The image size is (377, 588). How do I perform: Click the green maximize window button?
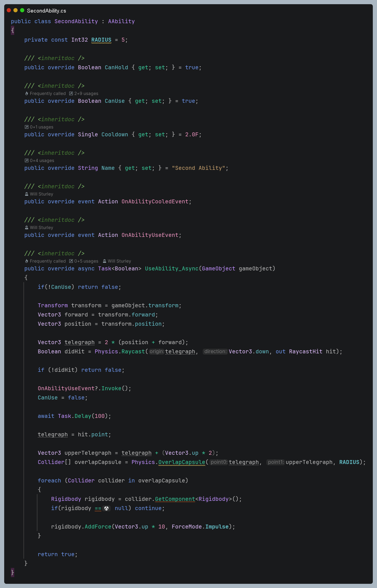coord(22,10)
